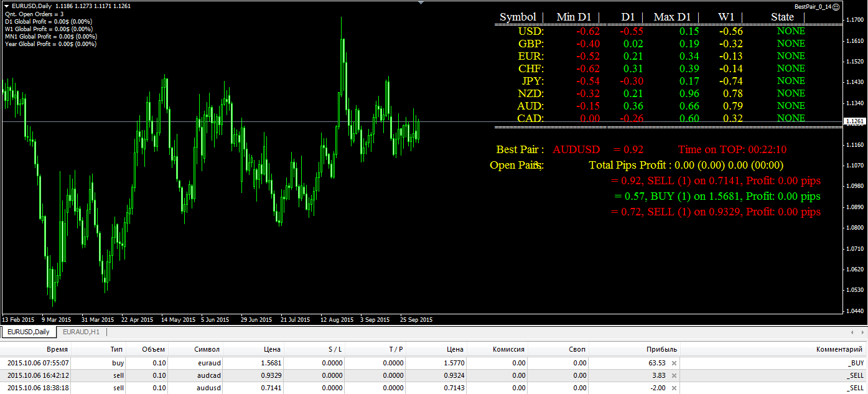Click the Своп column header
The height and width of the screenshot is (394, 868).
577,349
